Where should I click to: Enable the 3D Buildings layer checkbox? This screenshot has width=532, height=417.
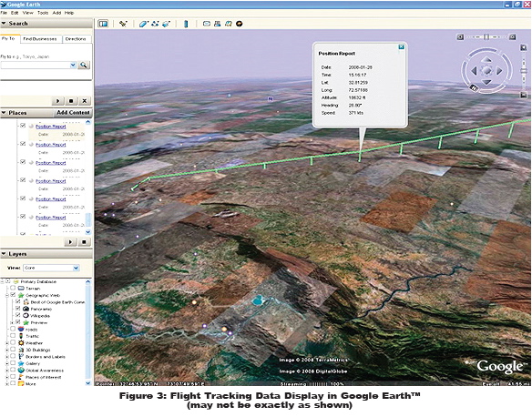tap(13, 350)
